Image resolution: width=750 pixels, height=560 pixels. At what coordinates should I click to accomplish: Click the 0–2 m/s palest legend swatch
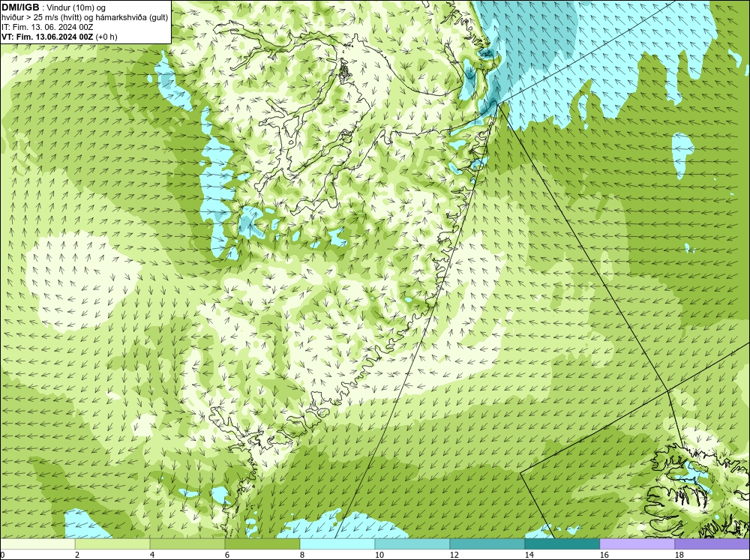coord(37,544)
